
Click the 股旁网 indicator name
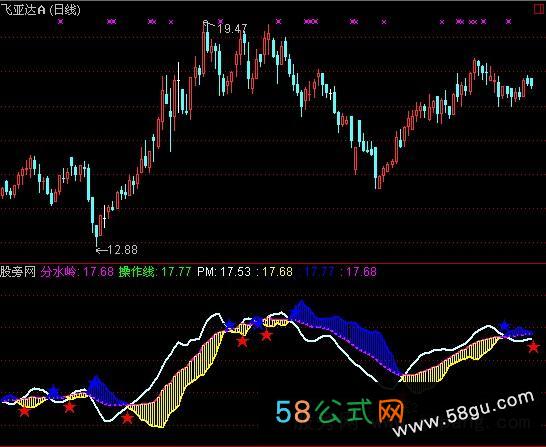click(x=18, y=272)
